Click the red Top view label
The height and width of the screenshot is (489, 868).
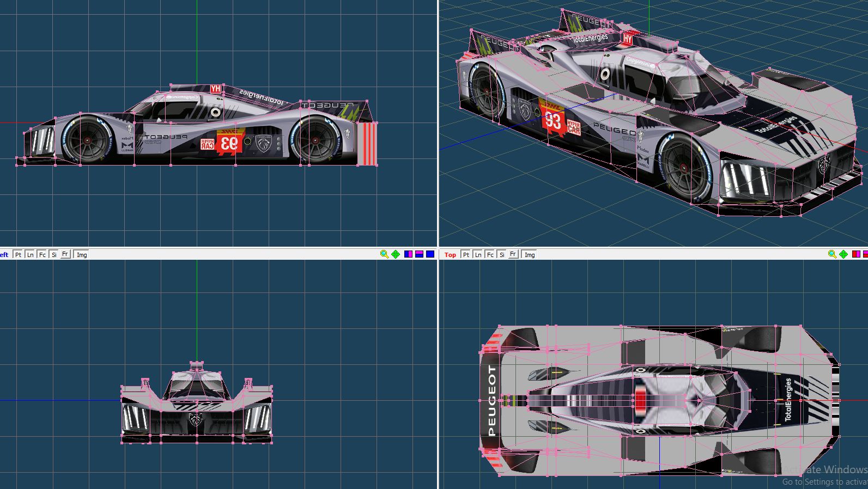coord(450,255)
